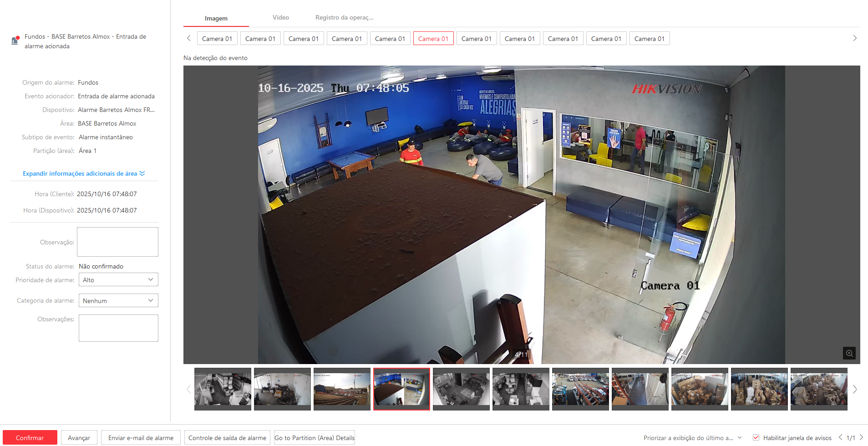This screenshot has height=446, width=868.
Task: Select the first black-and-white office thumbnail
Action: pos(223,389)
